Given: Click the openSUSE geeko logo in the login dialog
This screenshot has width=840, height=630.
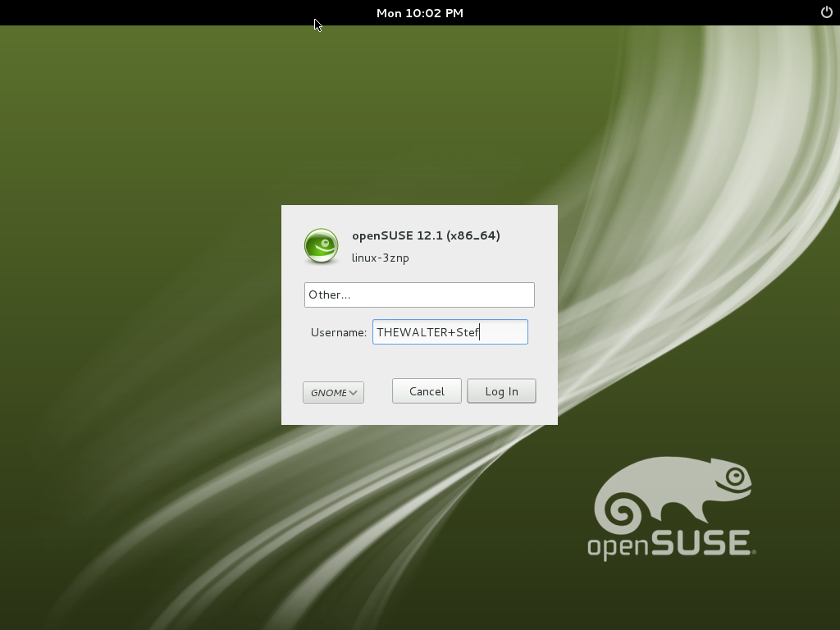Looking at the screenshot, I should point(320,245).
